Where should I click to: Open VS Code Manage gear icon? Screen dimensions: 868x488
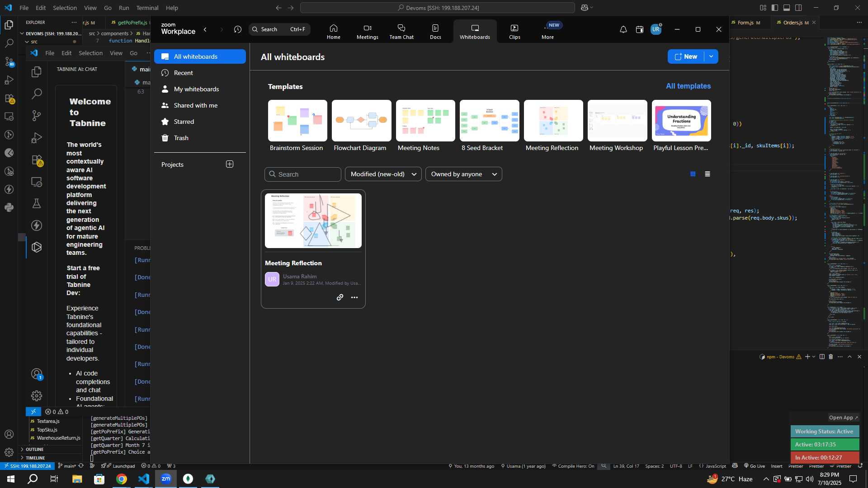[x=9, y=452]
